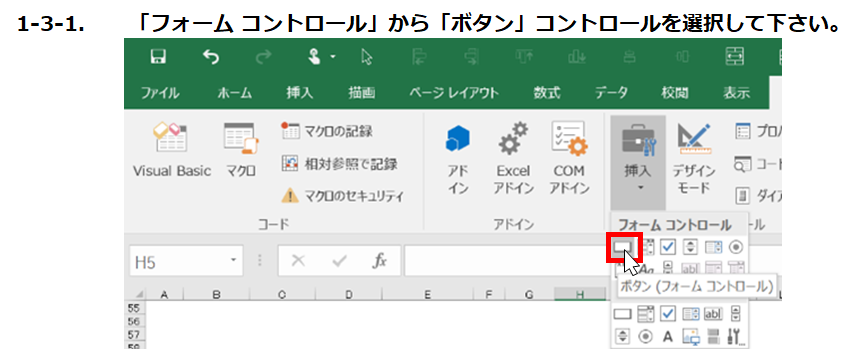
Task: Insert Option Button form control
Action: pos(736,247)
